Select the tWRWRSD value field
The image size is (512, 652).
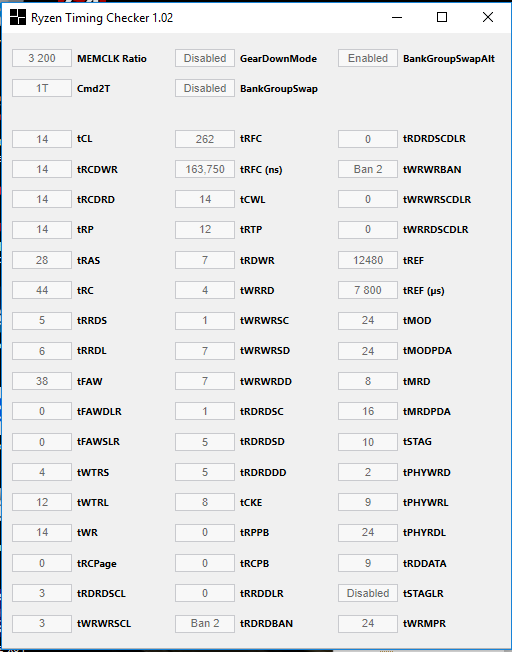click(x=205, y=351)
